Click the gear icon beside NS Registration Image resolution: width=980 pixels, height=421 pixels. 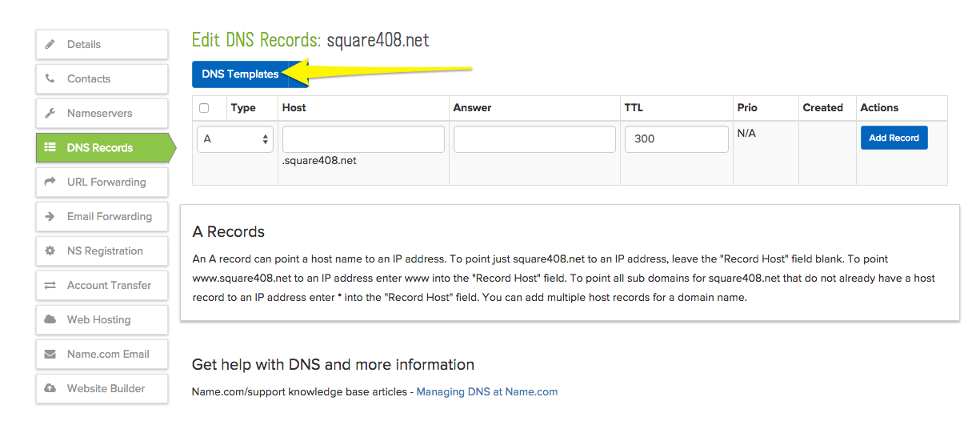(x=50, y=251)
